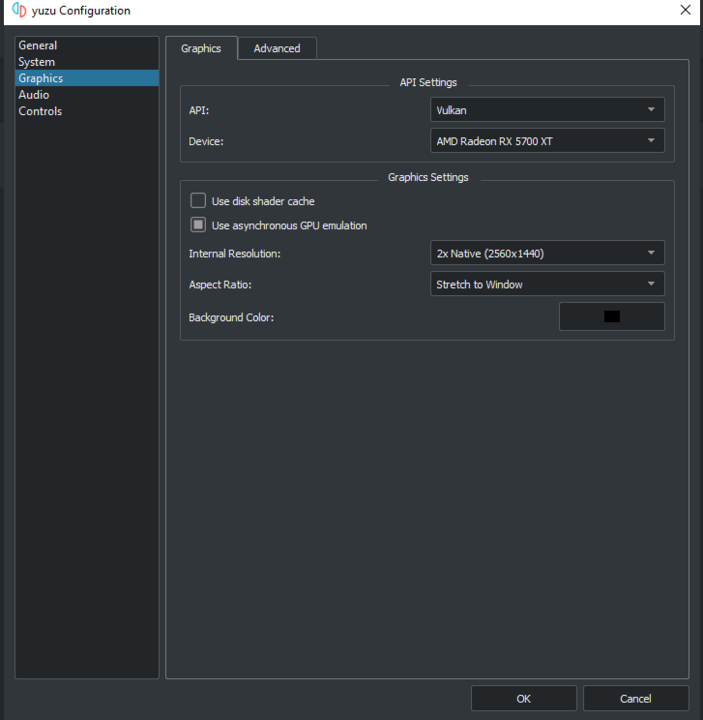Select the Graphics category in sidebar

point(87,78)
